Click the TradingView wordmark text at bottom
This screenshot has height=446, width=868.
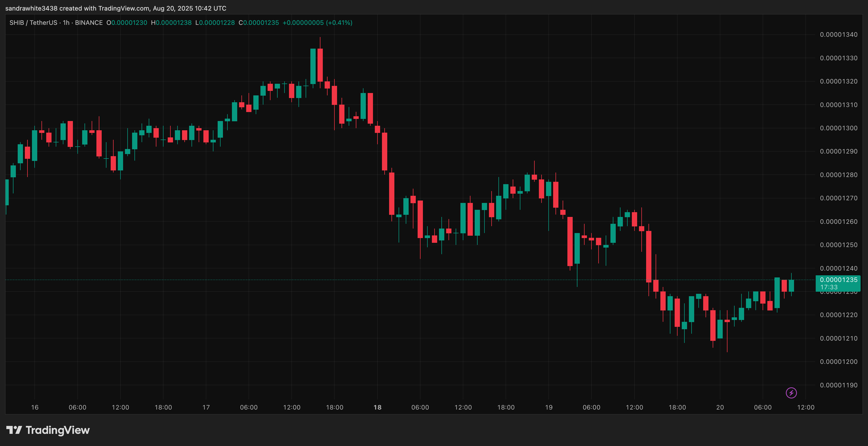[58, 430]
